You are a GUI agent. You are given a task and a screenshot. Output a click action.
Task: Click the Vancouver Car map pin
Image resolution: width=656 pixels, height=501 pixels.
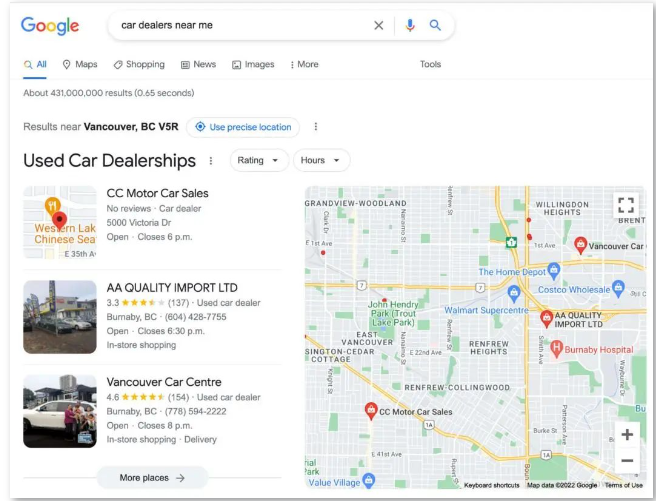[580, 245]
